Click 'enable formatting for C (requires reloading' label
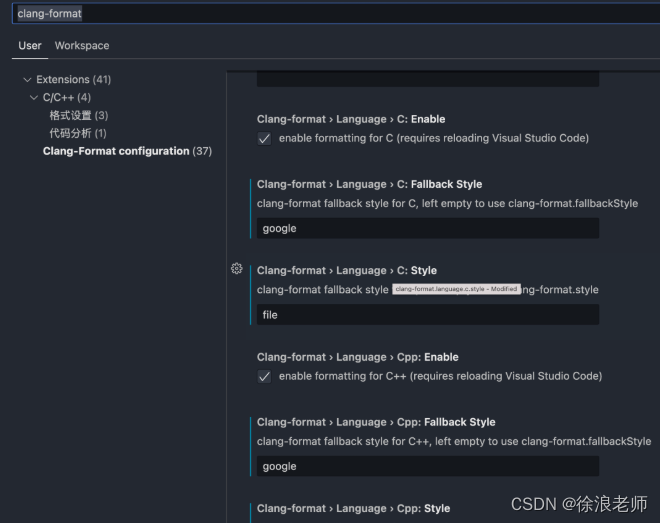 pos(434,138)
